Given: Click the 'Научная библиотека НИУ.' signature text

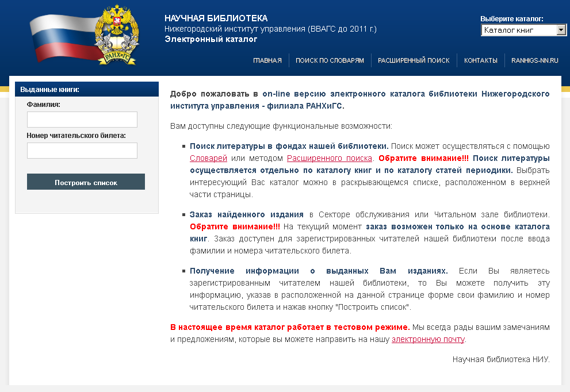Looking at the screenshot, I should point(501,360).
